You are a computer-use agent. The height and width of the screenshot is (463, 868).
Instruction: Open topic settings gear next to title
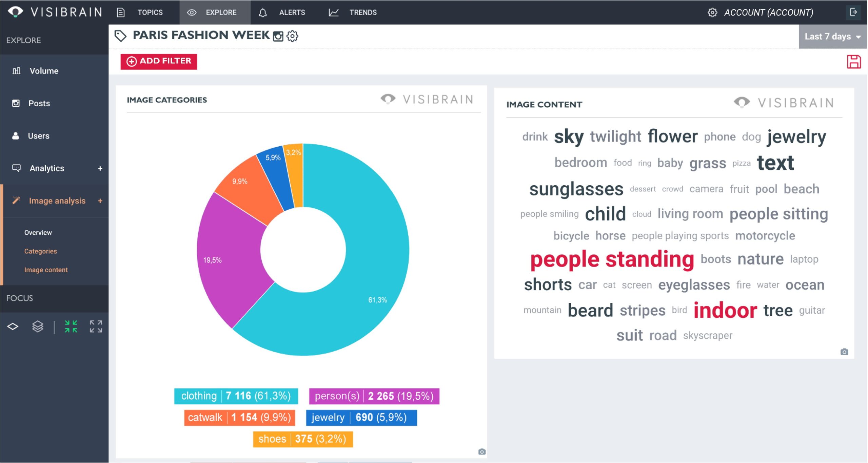click(292, 36)
